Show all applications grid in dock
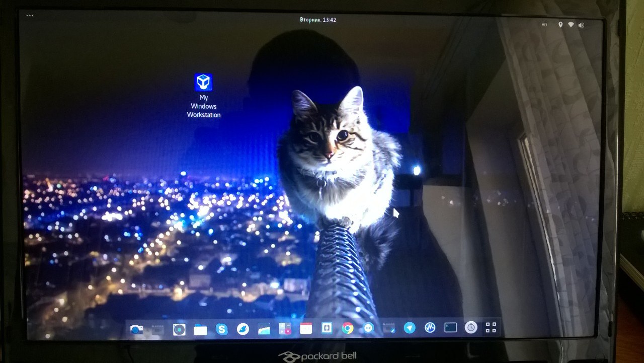644x363 pixels. pyautogui.click(x=491, y=327)
